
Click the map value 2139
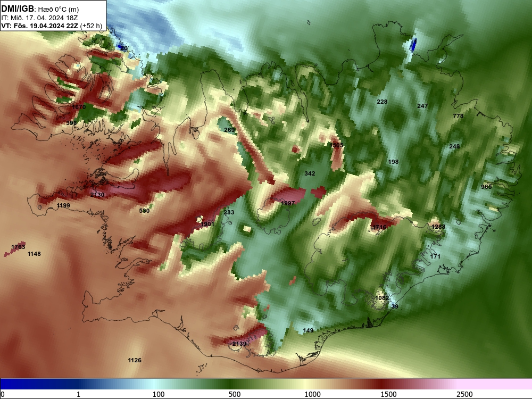point(239,344)
